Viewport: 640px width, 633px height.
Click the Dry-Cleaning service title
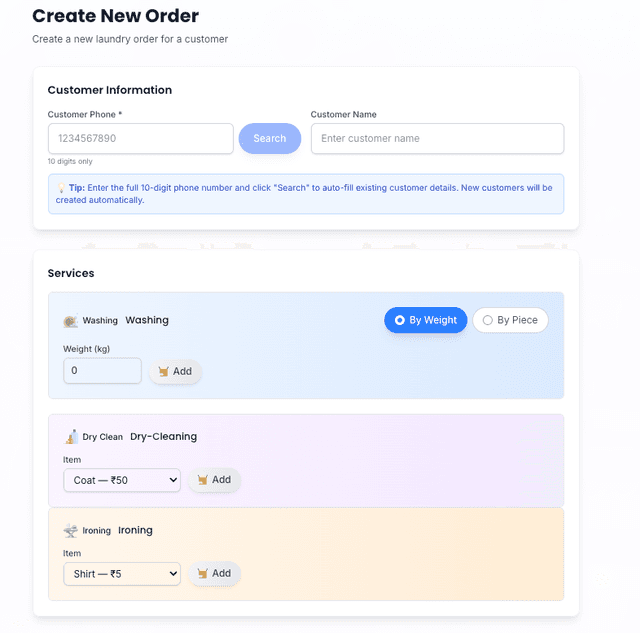pyautogui.click(x=163, y=437)
